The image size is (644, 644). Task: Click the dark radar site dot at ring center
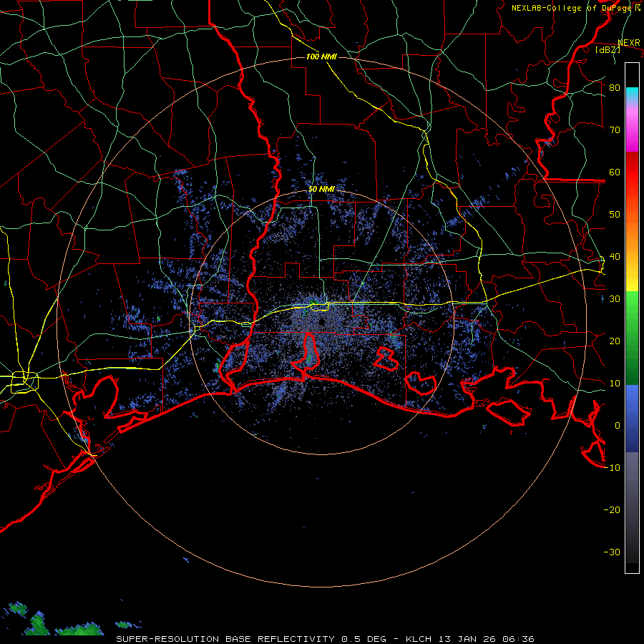321,322
